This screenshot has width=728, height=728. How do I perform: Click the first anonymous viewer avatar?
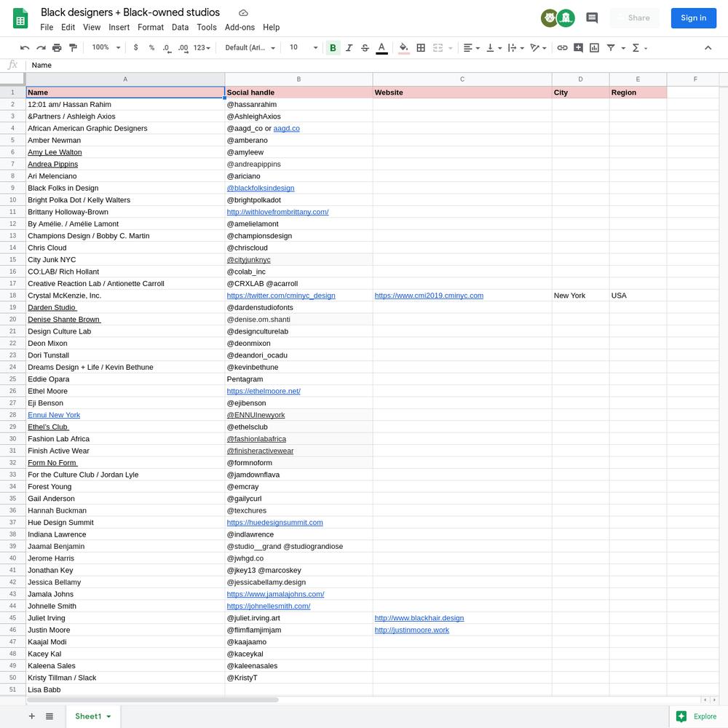point(550,18)
